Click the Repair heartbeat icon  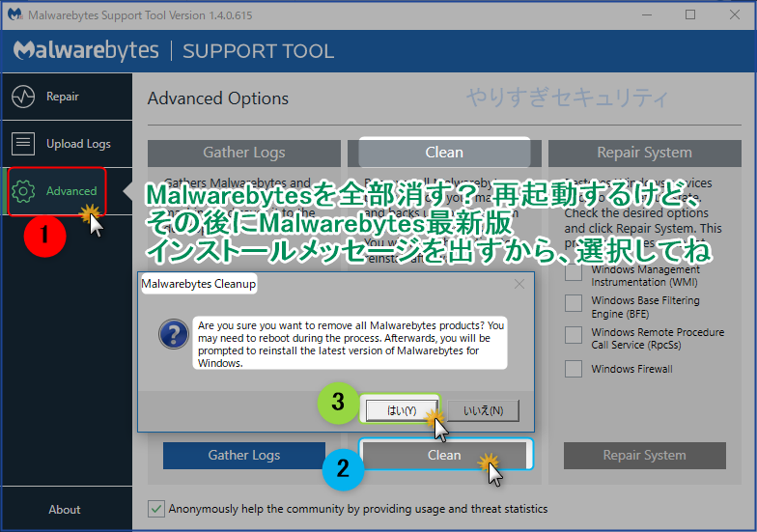[x=23, y=97]
